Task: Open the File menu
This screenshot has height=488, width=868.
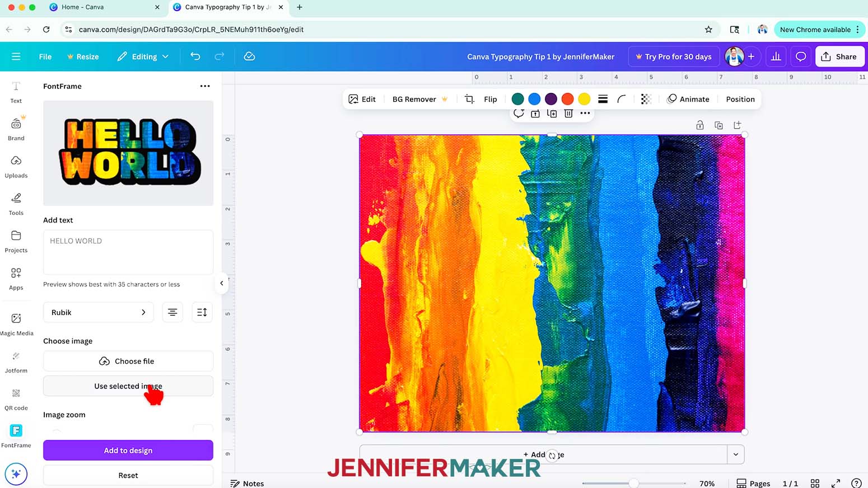Action: pos(45,57)
